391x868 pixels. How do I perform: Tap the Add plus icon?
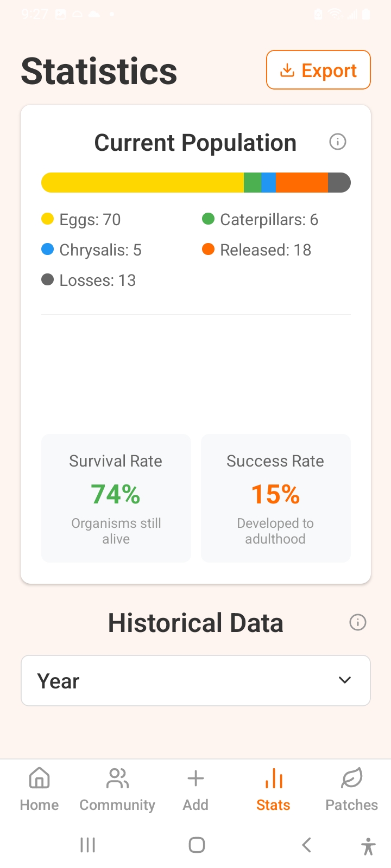pyautogui.click(x=195, y=779)
